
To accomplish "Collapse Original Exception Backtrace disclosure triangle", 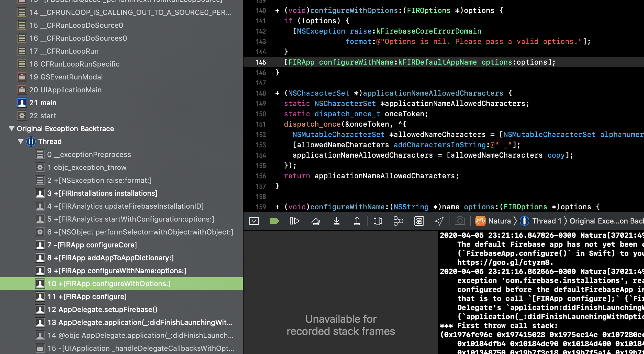I will (x=12, y=129).
